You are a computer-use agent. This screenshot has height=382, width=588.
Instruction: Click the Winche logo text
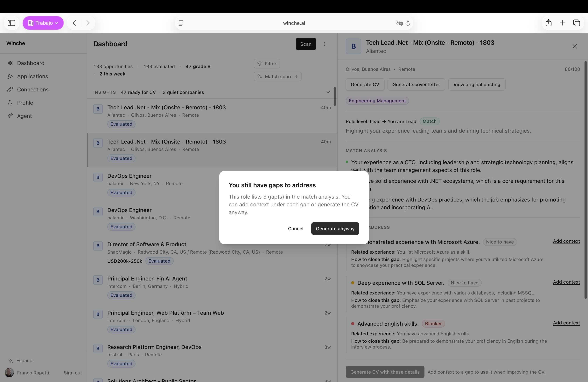[x=16, y=43]
